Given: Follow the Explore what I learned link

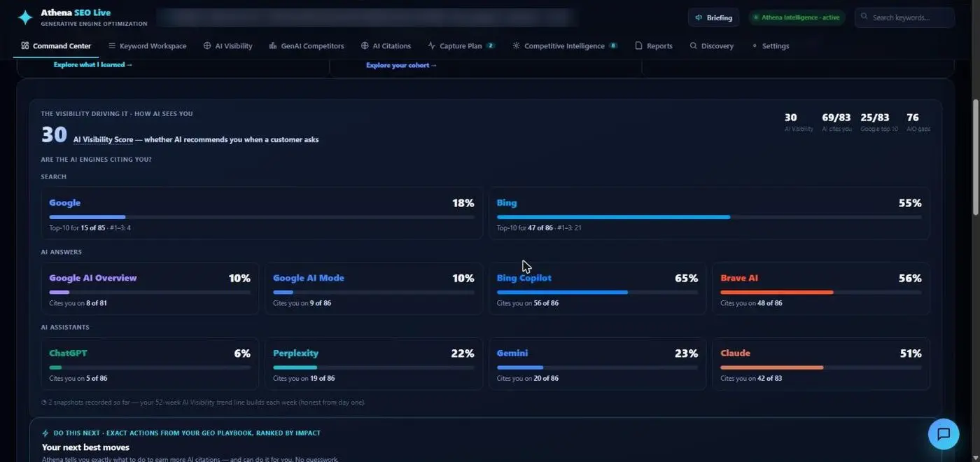Looking at the screenshot, I should point(93,65).
